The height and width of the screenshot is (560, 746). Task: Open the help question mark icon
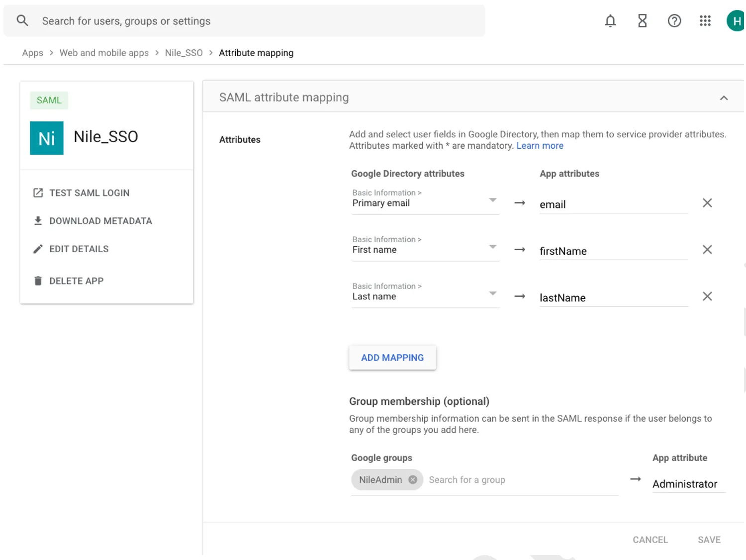coord(674,21)
